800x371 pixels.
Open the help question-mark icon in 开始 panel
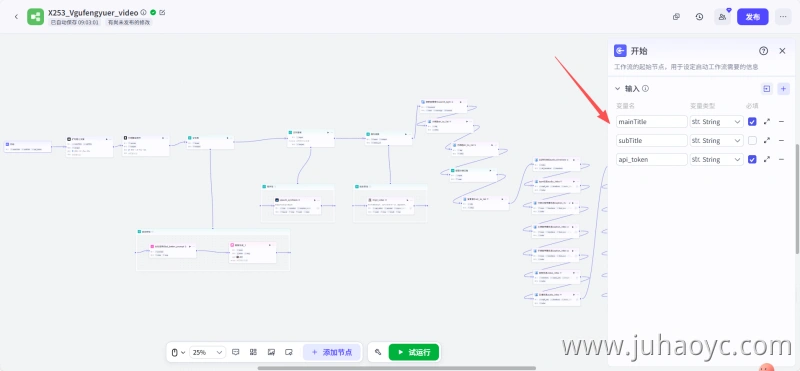(763, 51)
